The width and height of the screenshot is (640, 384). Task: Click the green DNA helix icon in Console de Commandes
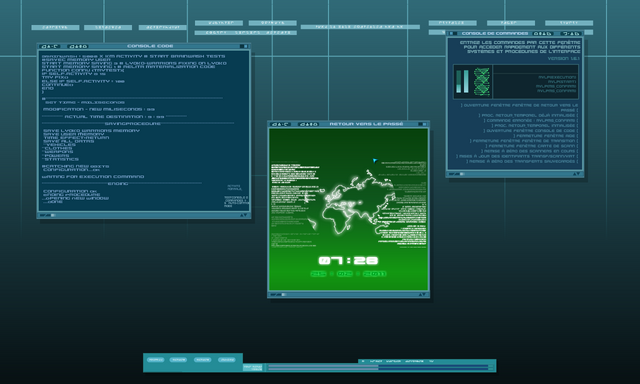482,82
